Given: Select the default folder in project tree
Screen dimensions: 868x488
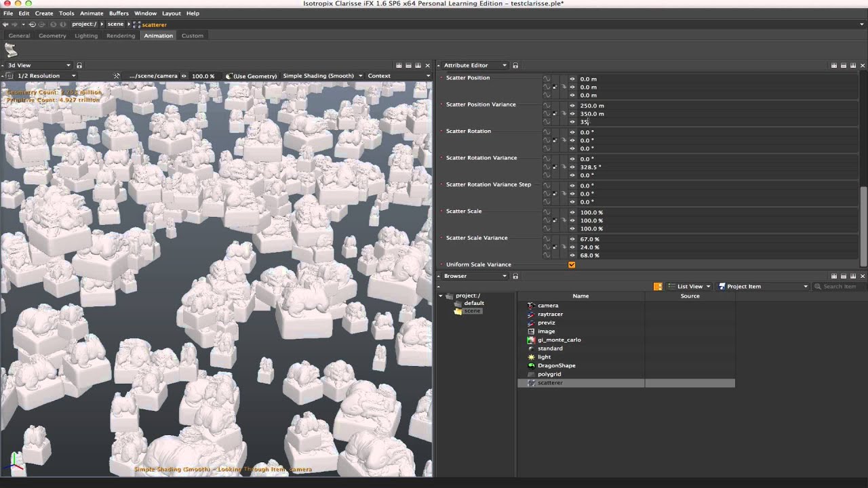Looking at the screenshot, I should tap(469, 303).
